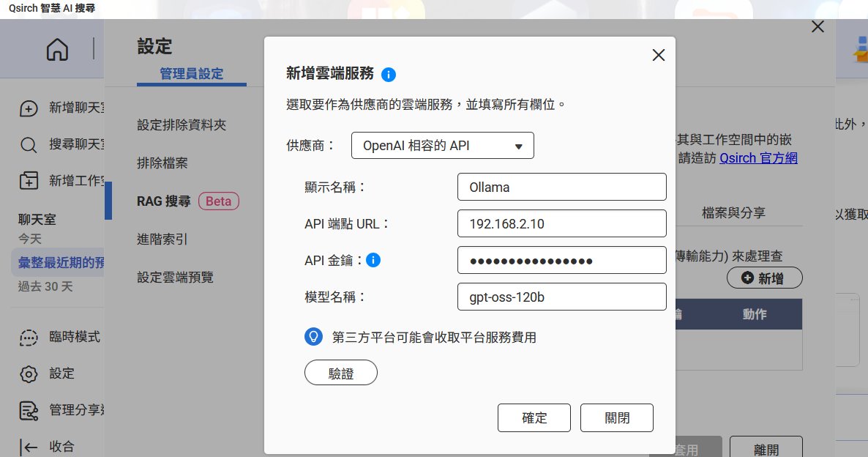Click the manage sharing icon
Viewport: 868px width, 457px height.
point(29,409)
